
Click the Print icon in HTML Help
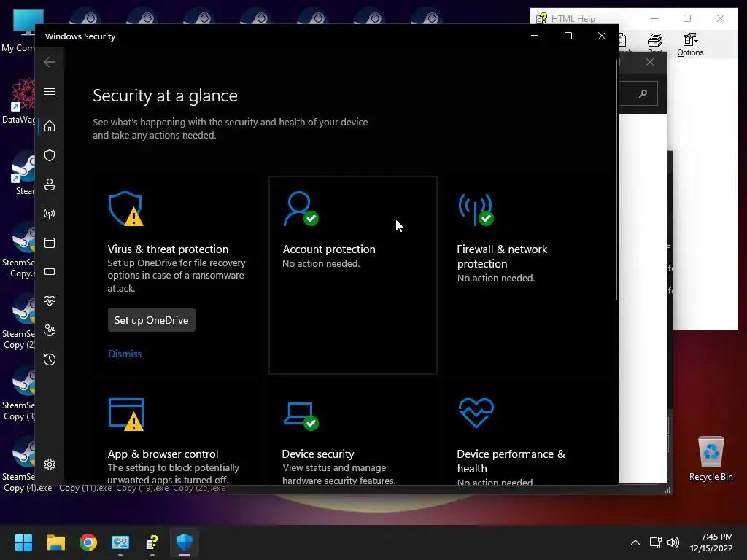(x=655, y=44)
